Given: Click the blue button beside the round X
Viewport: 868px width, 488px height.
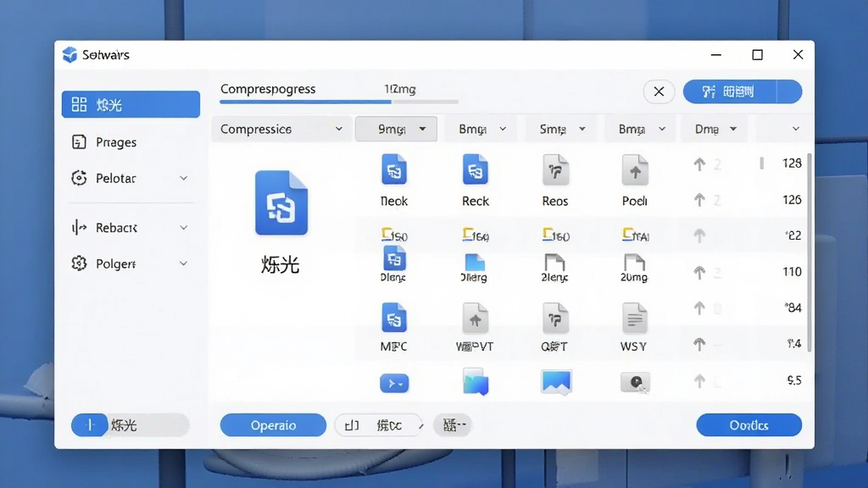Looking at the screenshot, I should click(x=743, y=91).
